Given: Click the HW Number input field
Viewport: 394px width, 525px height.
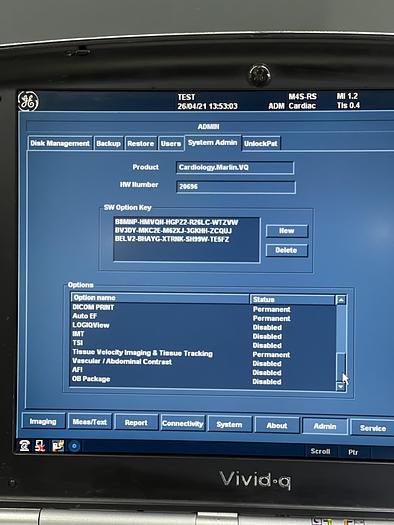Looking at the screenshot, I should click(x=236, y=187).
